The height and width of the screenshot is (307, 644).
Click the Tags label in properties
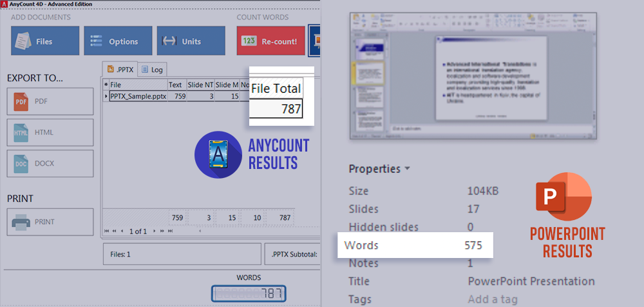[360, 299]
